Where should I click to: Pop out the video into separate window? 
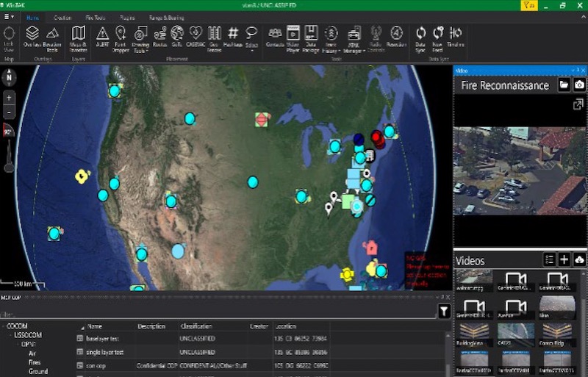click(x=578, y=104)
